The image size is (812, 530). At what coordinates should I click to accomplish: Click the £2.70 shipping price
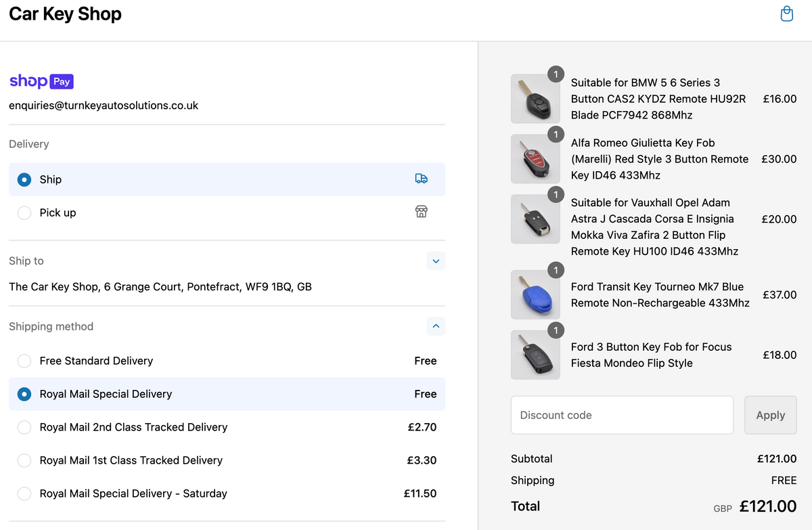click(422, 427)
